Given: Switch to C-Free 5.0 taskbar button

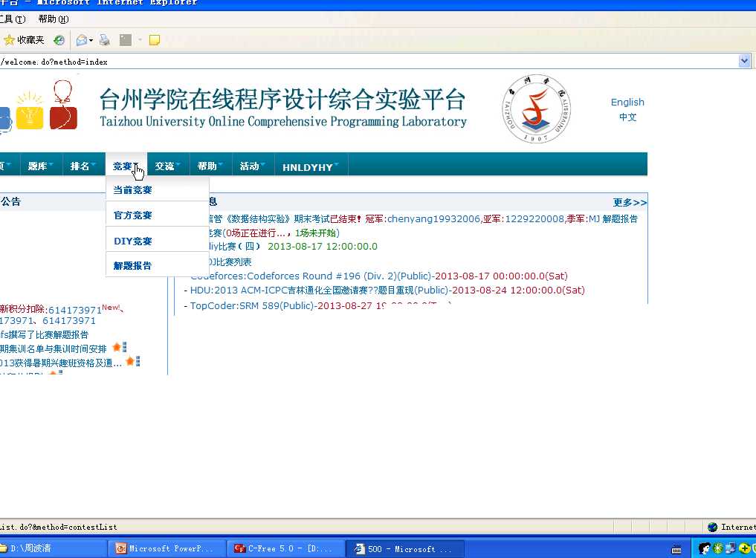Looking at the screenshot, I should click(x=285, y=548).
